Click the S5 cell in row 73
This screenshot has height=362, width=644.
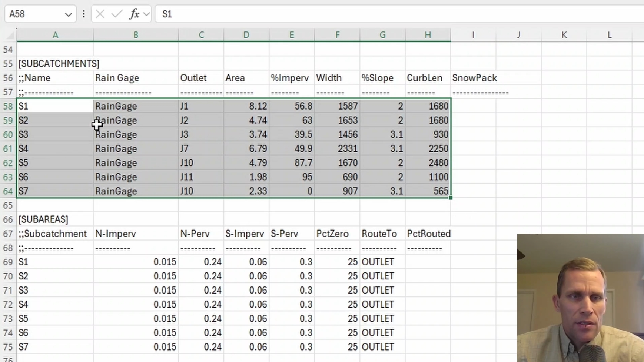click(55, 319)
